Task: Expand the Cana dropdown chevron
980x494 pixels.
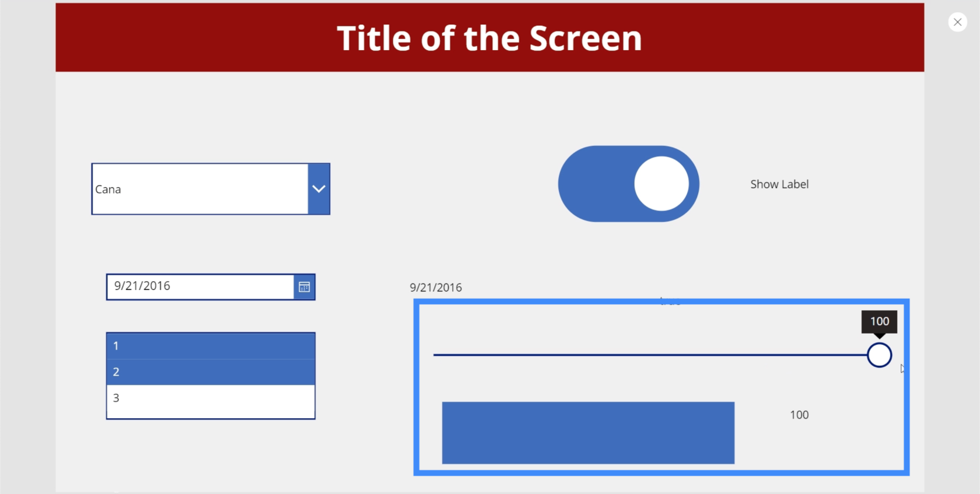Action: (319, 189)
